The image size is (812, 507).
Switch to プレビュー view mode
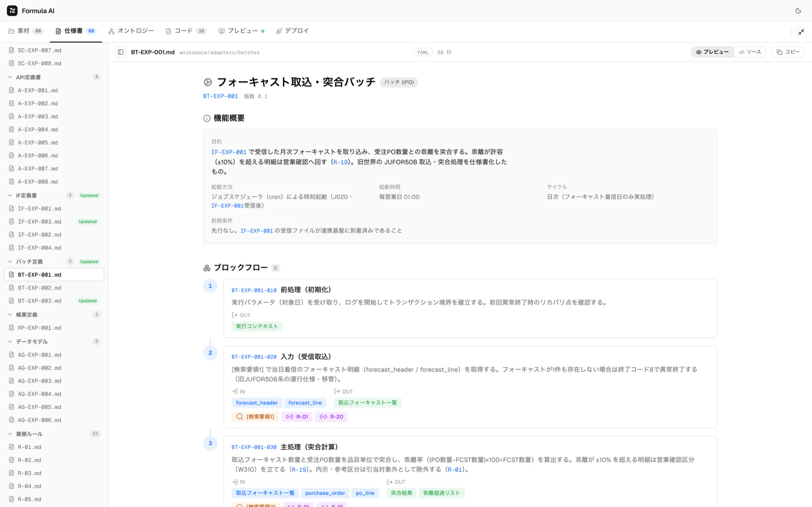[x=712, y=52]
